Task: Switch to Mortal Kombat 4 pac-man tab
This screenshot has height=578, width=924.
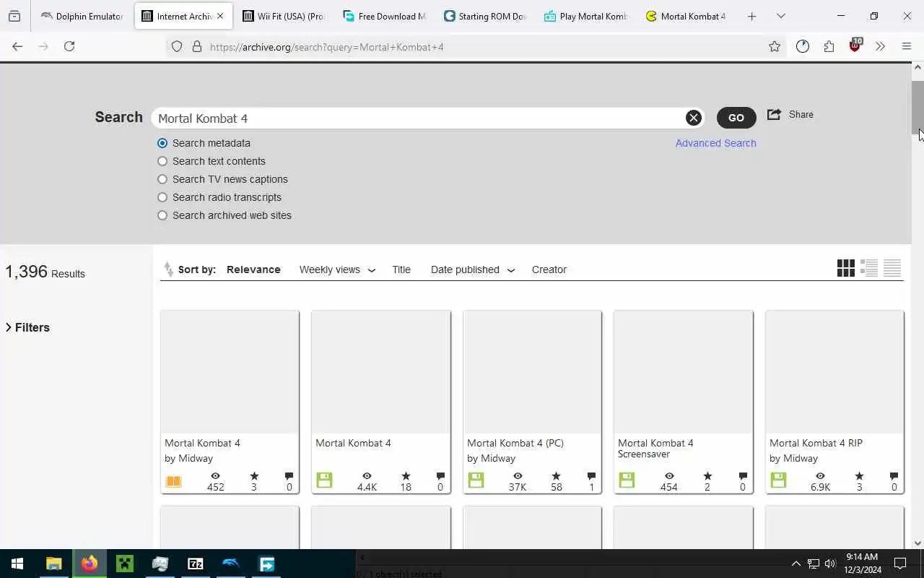Action: (x=686, y=16)
